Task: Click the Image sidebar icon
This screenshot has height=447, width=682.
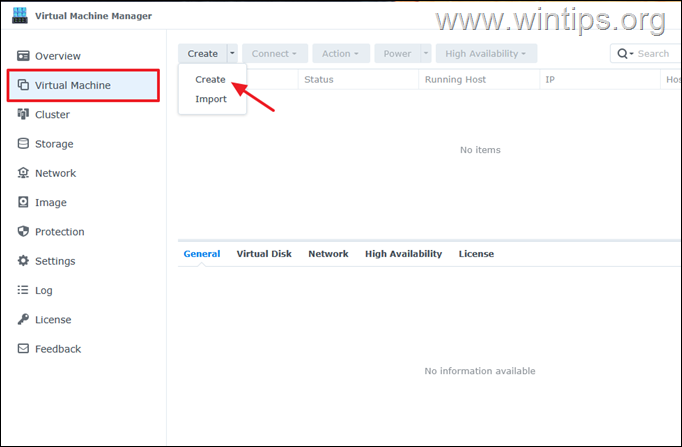Action: pyautogui.click(x=23, y=202)
